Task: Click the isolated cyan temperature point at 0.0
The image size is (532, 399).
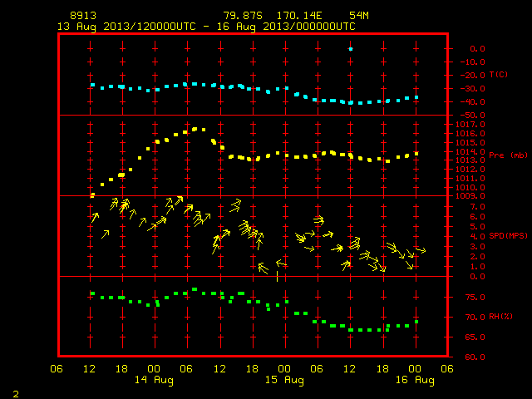Action: coord(351,49)
